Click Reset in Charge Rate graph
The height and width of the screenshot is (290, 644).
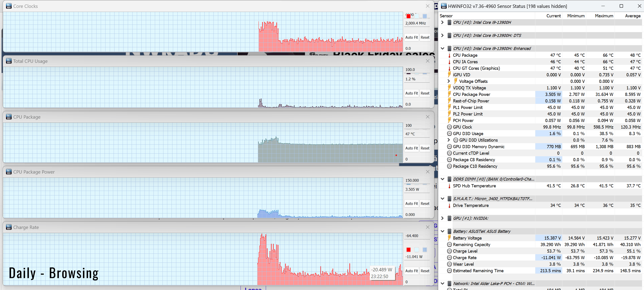tap(425, 271)
